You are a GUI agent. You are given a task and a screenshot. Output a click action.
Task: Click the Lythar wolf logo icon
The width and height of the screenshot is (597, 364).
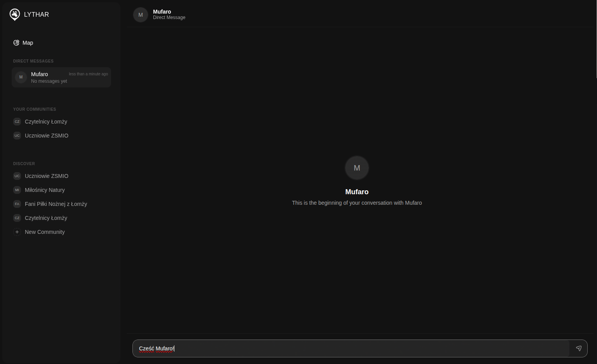pos(15,14)
